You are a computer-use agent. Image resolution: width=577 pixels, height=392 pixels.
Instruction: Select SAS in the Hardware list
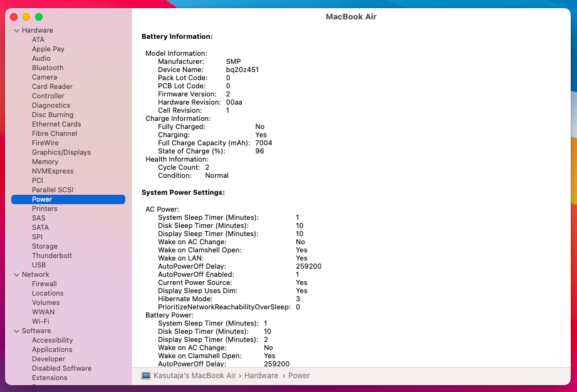click(x=39, y=218)
